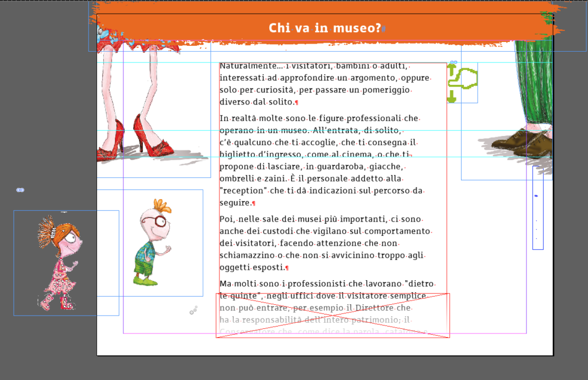This screenshot has width=588, height=380.
Task: Click the chain link icon above the green hand
Action: click(x=453, y=61)
